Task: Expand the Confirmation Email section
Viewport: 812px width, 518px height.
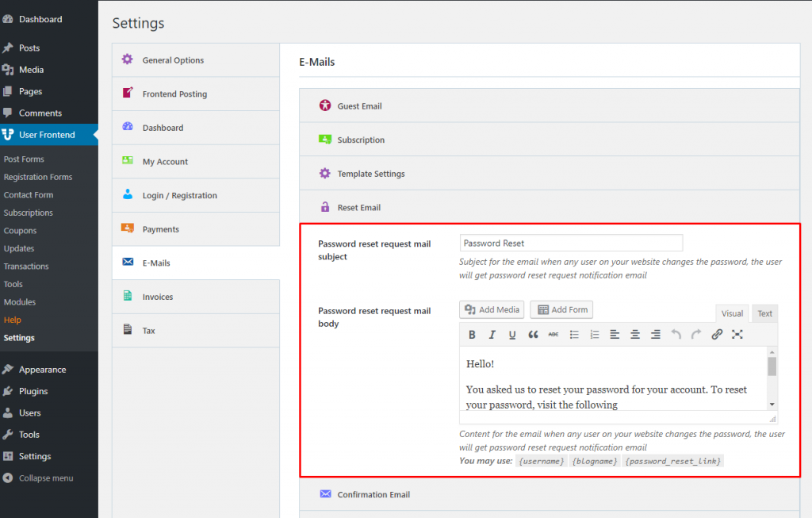Action: point(375,494)
